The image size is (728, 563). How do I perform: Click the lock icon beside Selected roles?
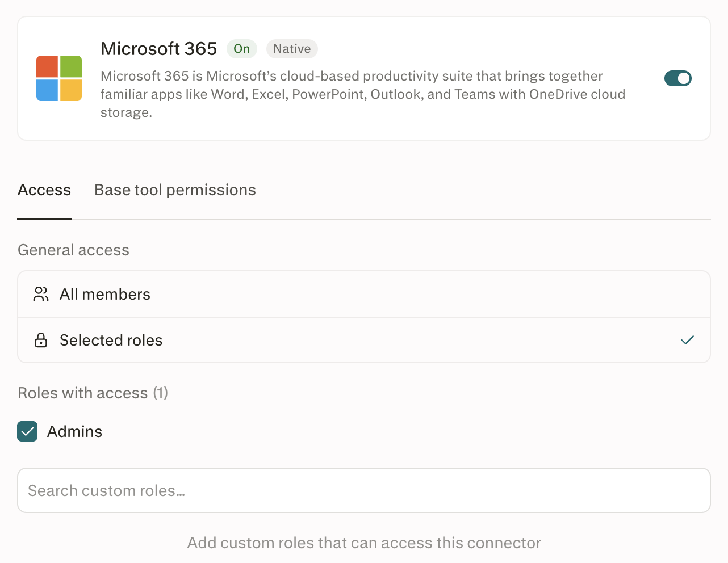coord(41,340)
